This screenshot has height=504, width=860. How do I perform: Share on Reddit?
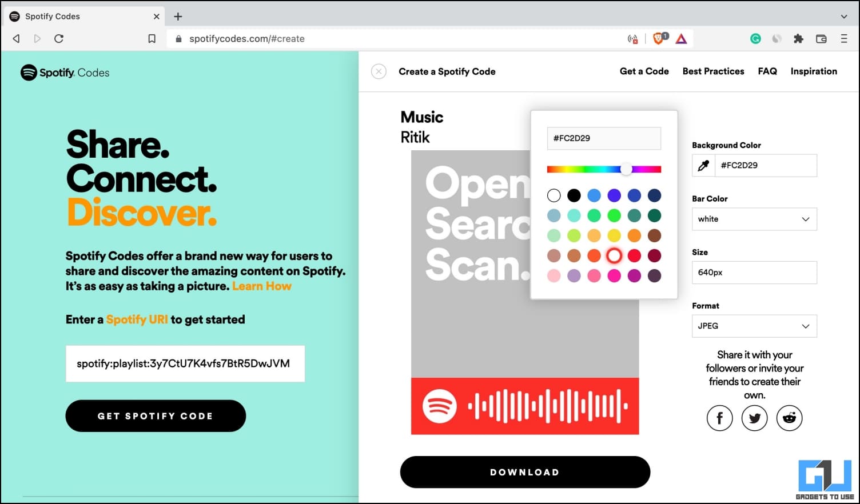pyautogui.click(x=790, y=418)
